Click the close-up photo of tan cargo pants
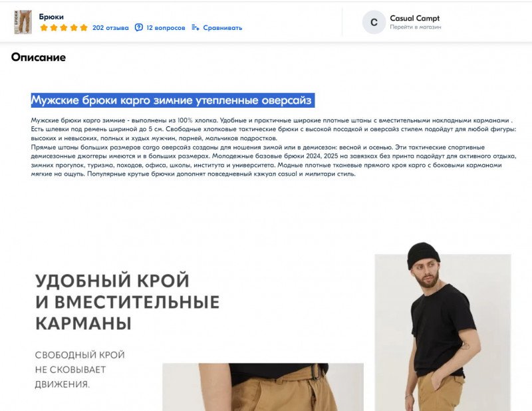 click(x=263, y=387)
